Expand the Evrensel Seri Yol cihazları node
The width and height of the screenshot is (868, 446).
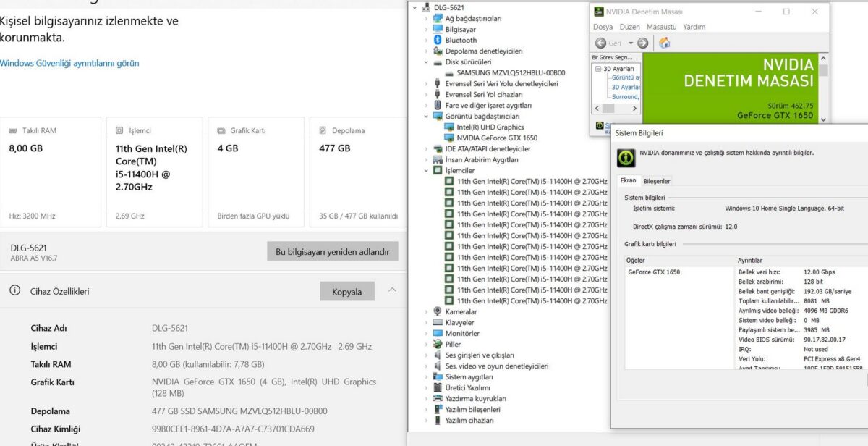click(426, 94)
